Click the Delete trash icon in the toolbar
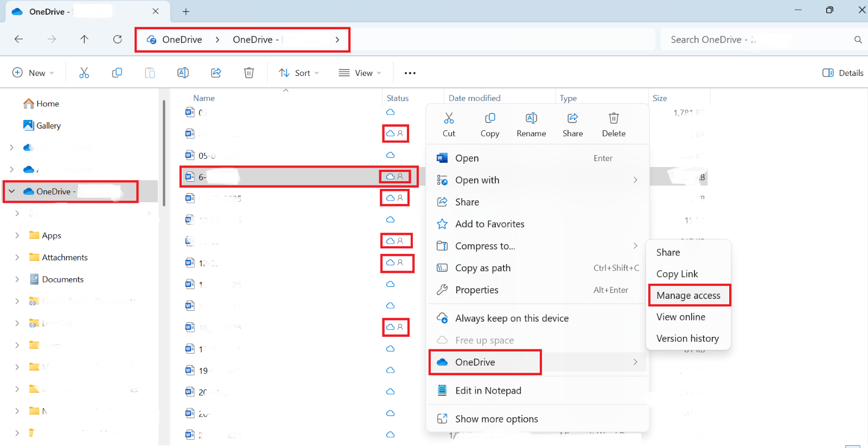The height and width of the screenshot is (448, 868). click(249, 73)
